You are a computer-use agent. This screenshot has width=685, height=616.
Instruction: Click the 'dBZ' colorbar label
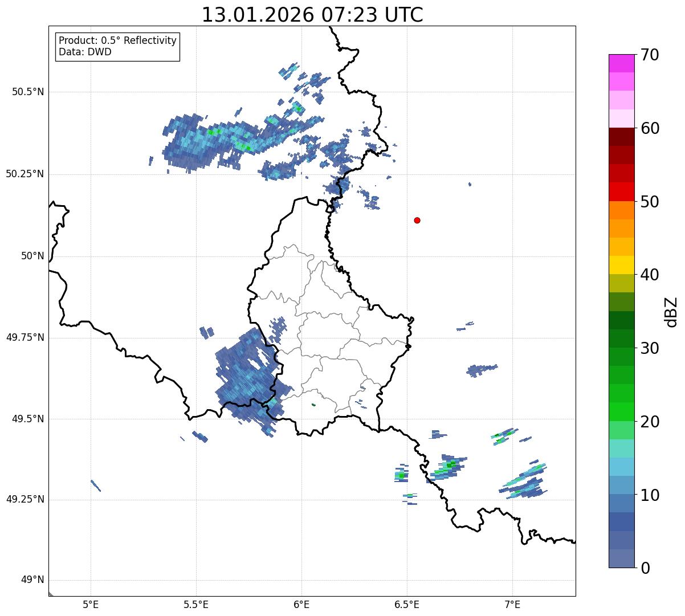(671, 312)
